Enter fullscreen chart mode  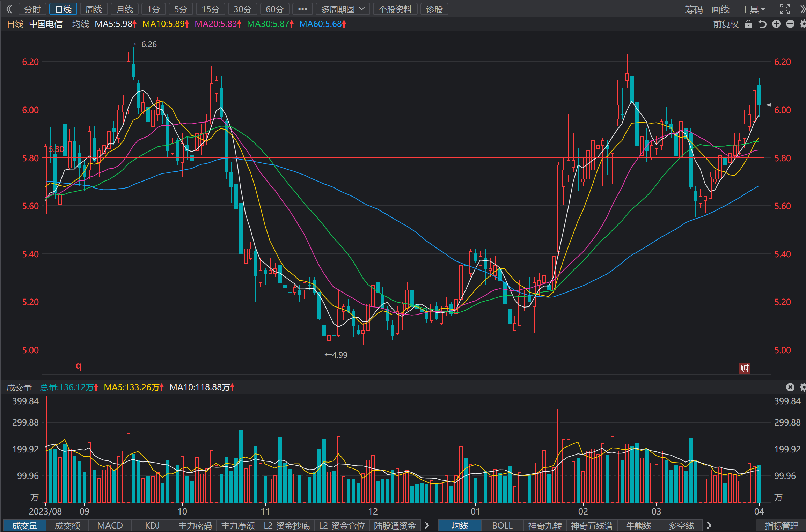point(785,9)
